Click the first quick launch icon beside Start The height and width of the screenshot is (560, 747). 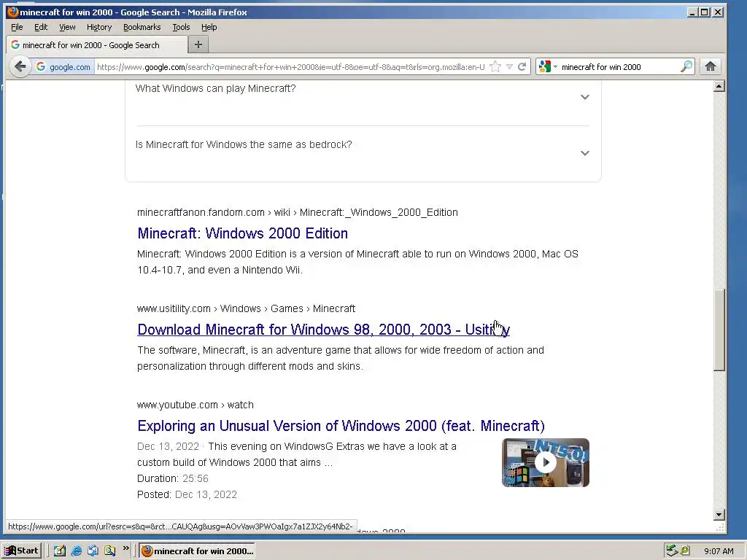tap(59, 551)
